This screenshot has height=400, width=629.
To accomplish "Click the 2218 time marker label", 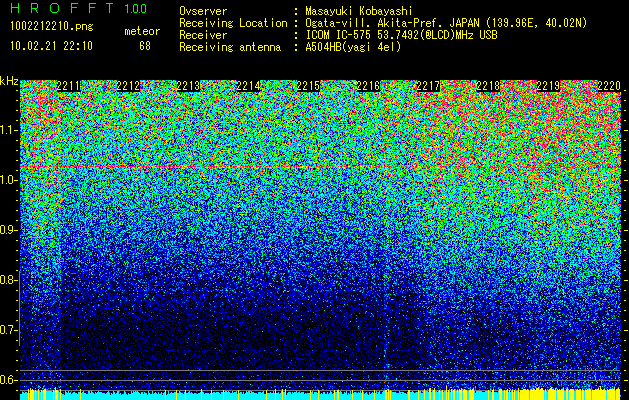I will (x=488, y=86).
